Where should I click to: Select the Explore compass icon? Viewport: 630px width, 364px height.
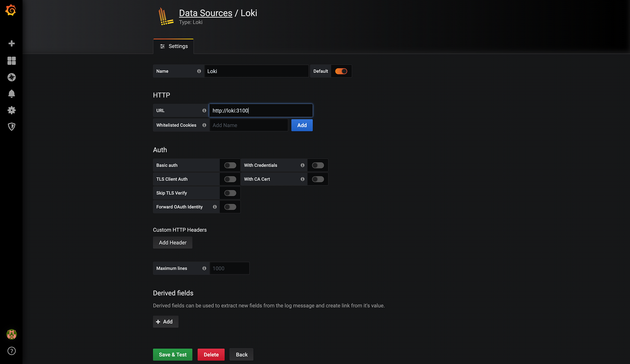(x=11, y=77)
